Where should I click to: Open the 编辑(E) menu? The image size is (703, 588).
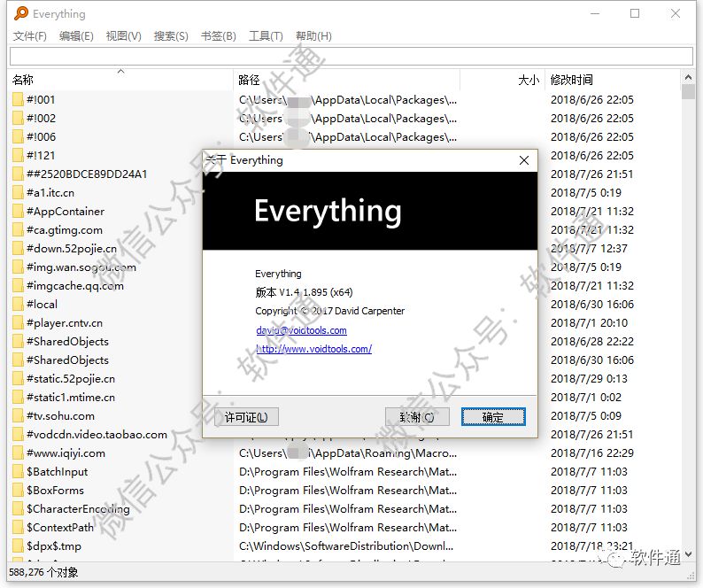tap(76, 36)
